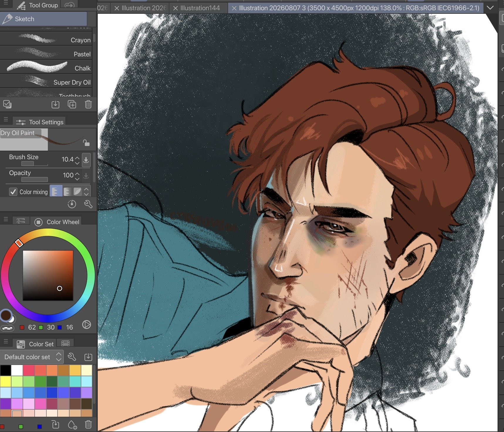Adjust the Opacity slider

(x=34, y=179)
